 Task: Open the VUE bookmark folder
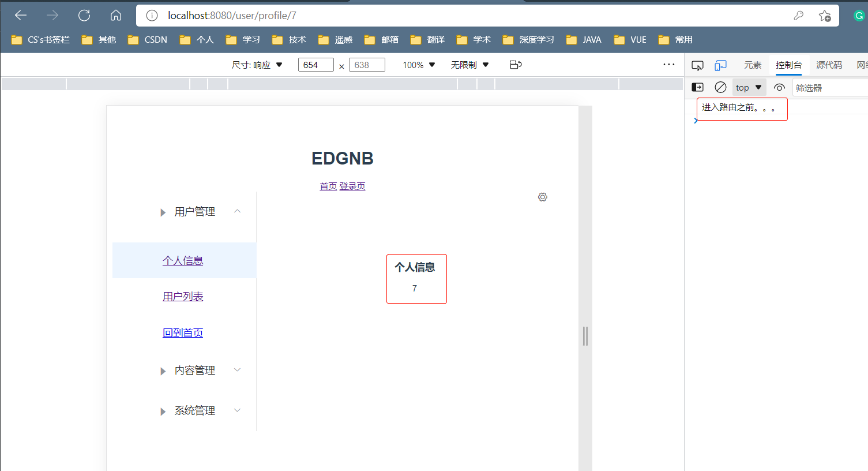coord(630,40)
